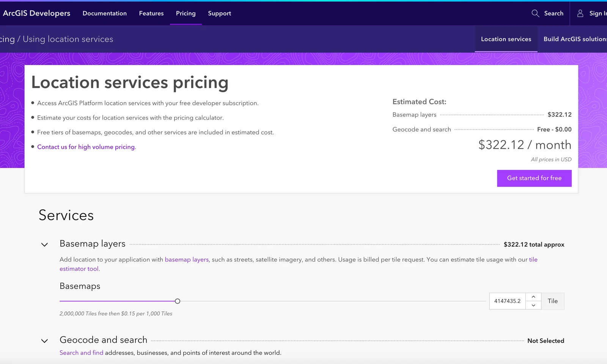Viewport: 607px width, 364px height.
Task: Click the Geocode and search section heading
Action: tap(103, 340)
